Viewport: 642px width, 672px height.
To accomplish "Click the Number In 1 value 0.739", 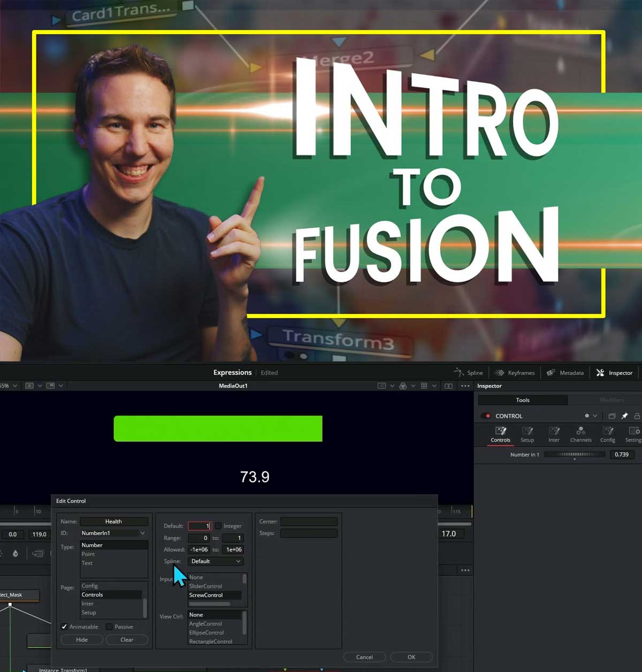I will [x=622, y=454].
